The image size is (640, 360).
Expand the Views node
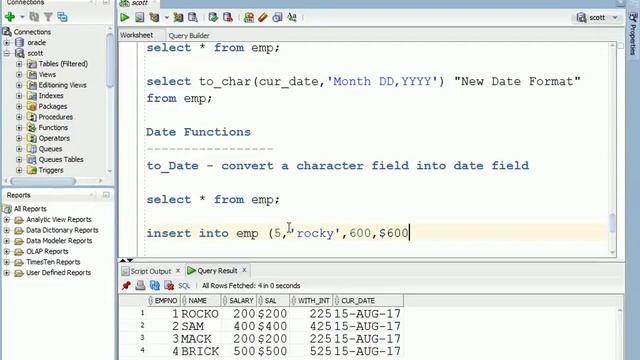click(x=19, y=74)
